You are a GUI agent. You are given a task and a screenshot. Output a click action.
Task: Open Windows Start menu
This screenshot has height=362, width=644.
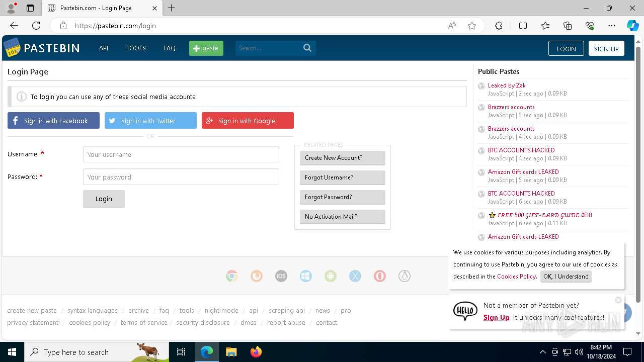pyautogui.click(x=12, y=352)
